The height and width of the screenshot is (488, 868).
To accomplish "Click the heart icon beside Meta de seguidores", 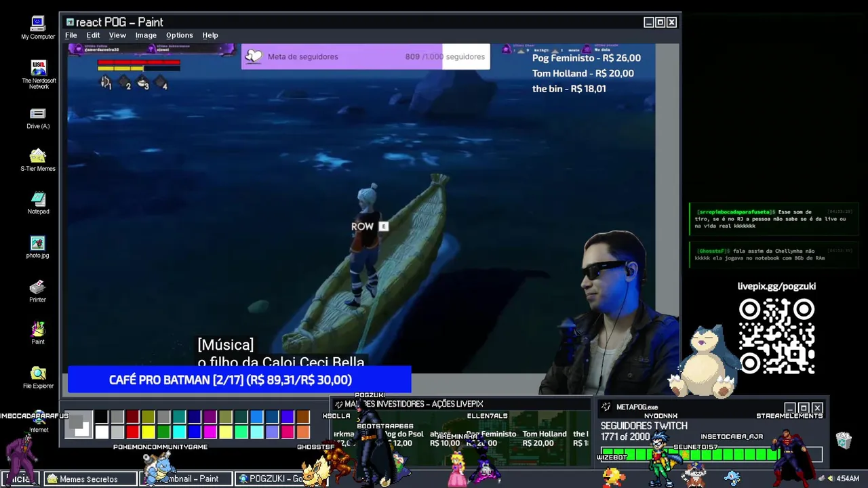I will (254, 56).
